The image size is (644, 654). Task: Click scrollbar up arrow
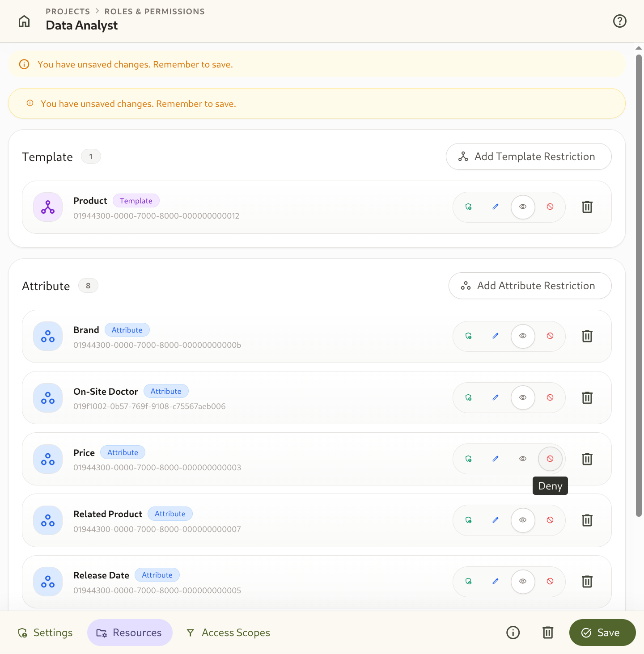coord(639,48)
